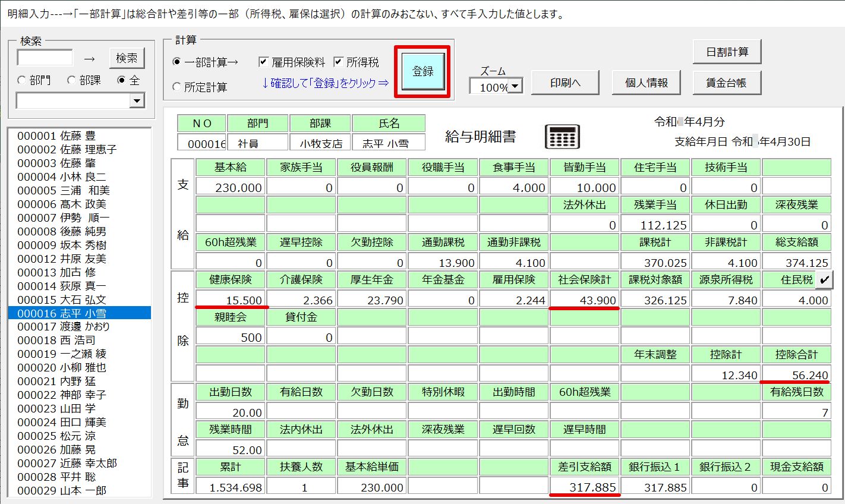Click the 基本給 value field

click(231, 187)
